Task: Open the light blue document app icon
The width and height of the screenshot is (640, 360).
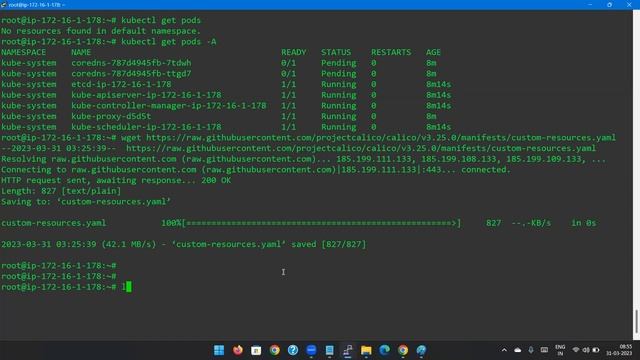Action: (329, 350)
